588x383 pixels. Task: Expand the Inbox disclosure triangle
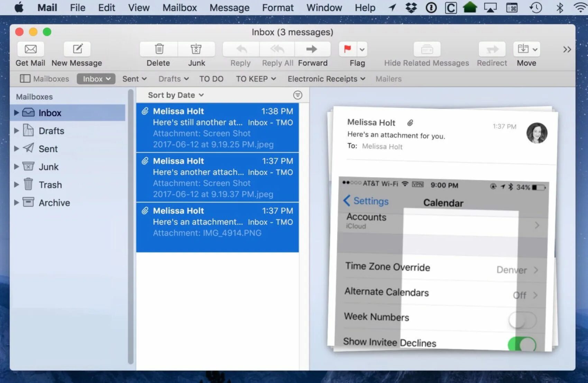[16, 113]
